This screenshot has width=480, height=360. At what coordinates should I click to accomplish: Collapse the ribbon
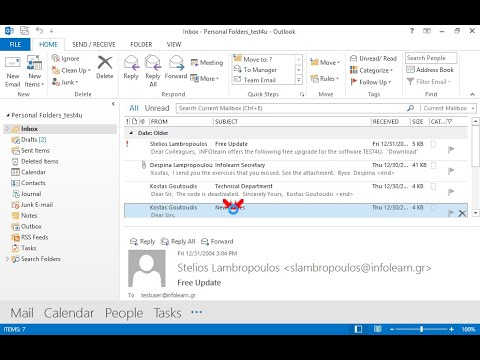tap(472, 94)
